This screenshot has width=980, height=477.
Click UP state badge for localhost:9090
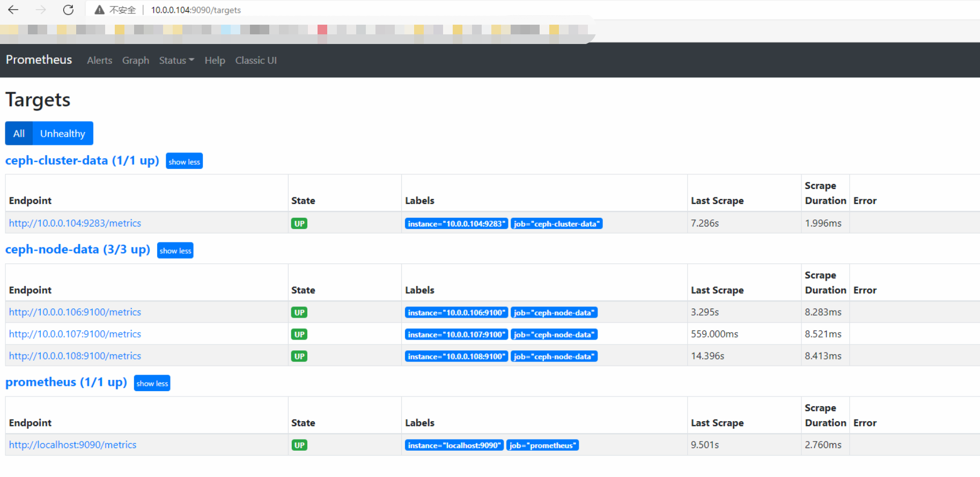pos(299,445)
